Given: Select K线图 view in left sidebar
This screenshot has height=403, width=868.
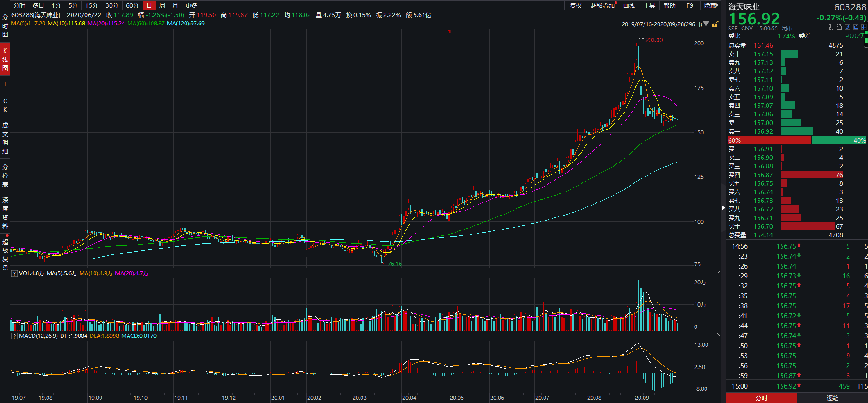Looking at the screenshot, I should 5,60.
